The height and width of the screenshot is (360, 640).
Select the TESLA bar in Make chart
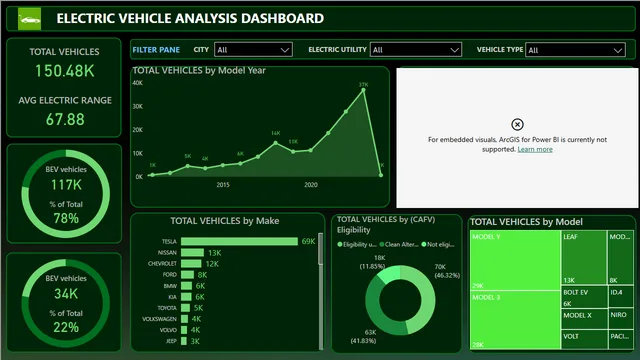239,242
